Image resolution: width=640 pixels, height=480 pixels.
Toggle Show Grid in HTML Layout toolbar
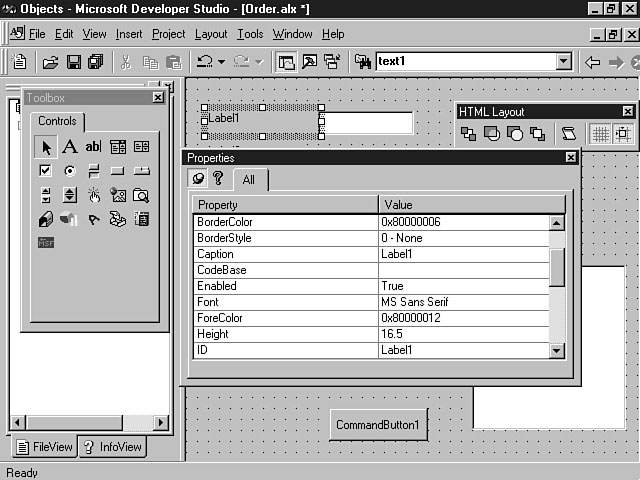coord(600,133)
